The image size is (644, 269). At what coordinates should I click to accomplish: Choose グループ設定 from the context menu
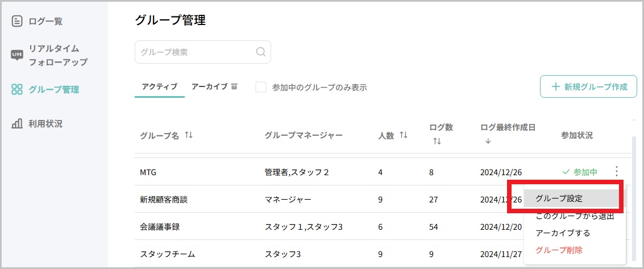tap(571, 198)
